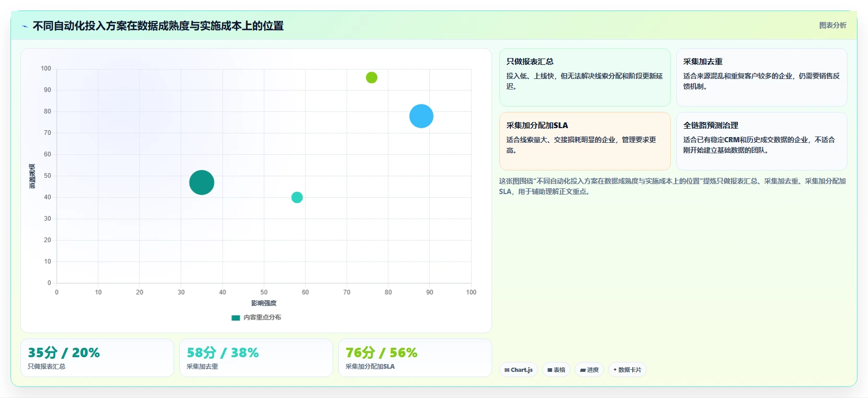Click the icon inside the Chart.js chip
Viewport: 868px width, 398px height.
click(507, 370)
